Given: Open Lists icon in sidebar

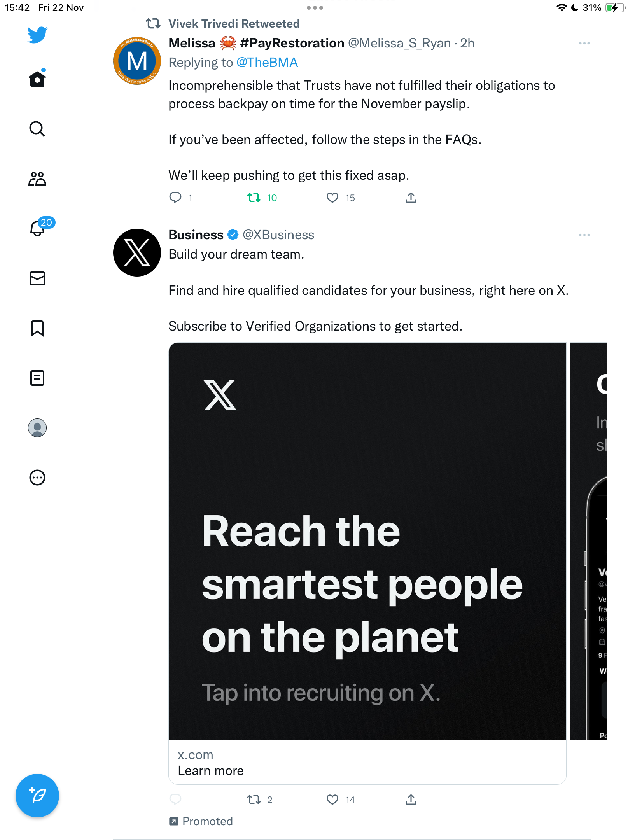Looking at the screenshot, I should pos(37,378).
